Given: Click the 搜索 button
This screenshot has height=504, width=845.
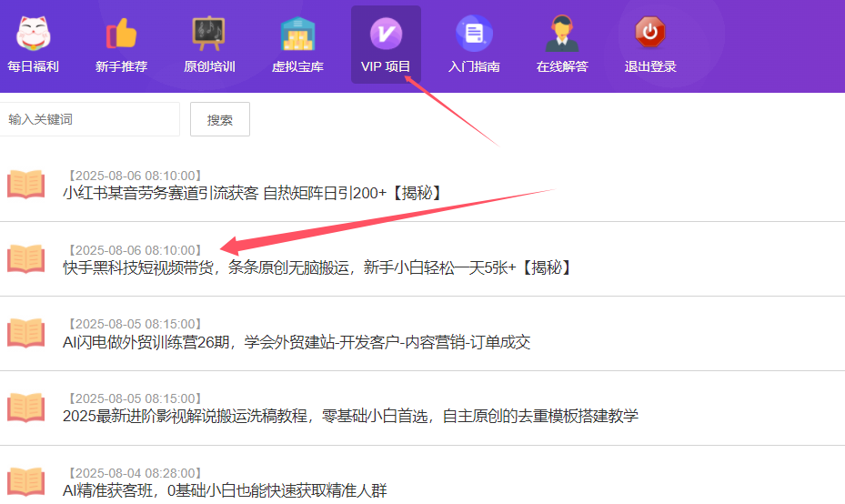Looking at the screenshot, I should point(220,119).
